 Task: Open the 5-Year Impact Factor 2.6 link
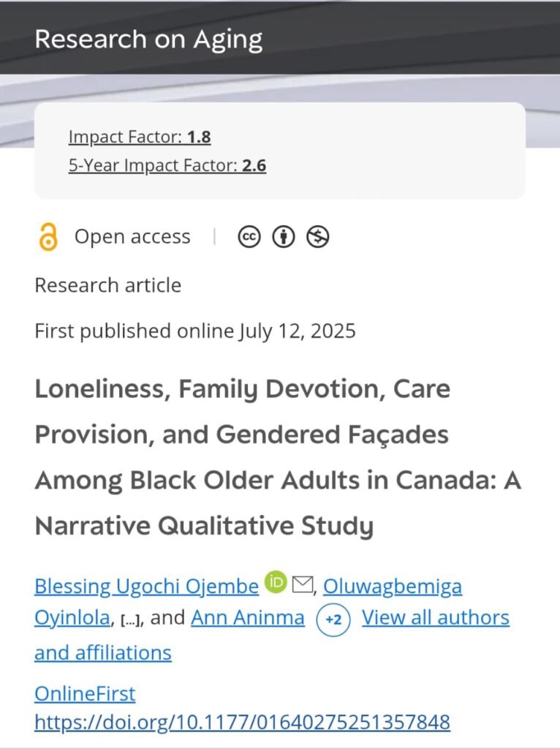(x=167, y=166)
